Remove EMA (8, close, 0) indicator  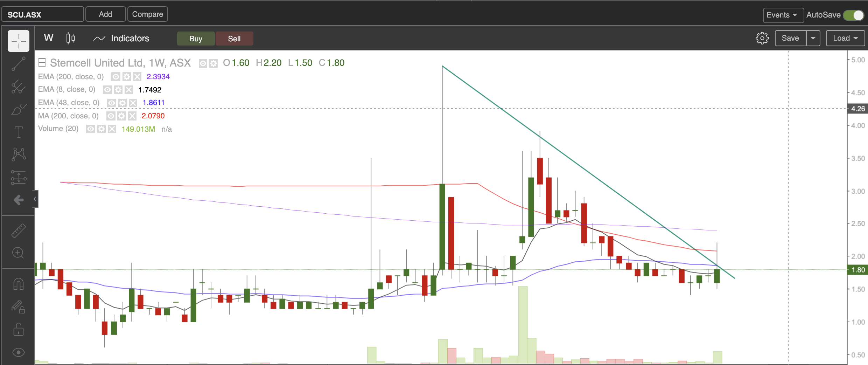pyautogui.click(x=129, y=90)
